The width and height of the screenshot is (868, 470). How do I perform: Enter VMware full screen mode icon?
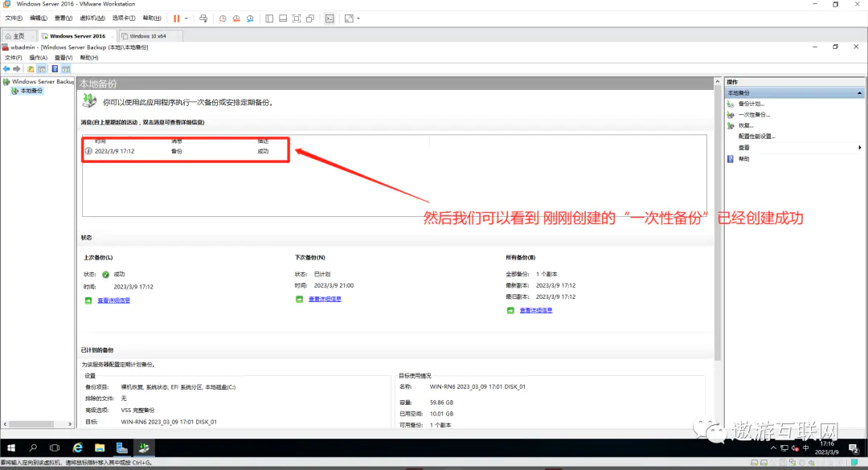coord(297,18)
